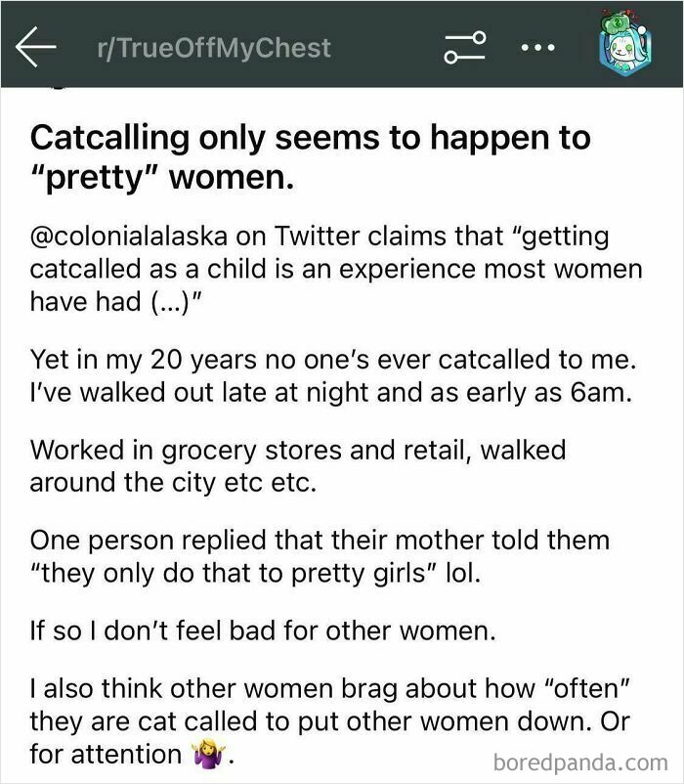Open sort options via the sliders icon
The height and width of the screenshot is (784, 684).
[466, 44]
